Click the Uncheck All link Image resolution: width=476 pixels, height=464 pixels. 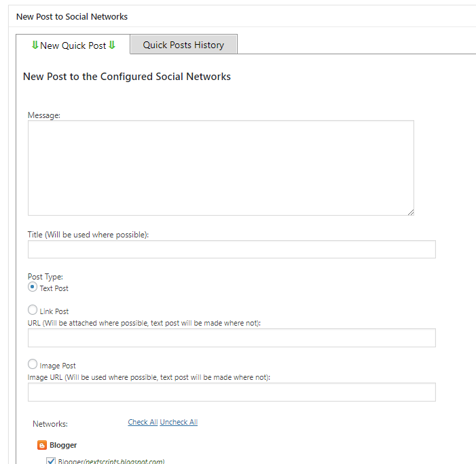179,422
